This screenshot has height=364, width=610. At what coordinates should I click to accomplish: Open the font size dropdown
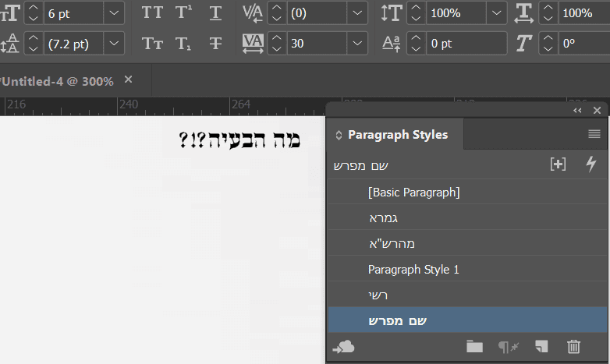point(113,13)
